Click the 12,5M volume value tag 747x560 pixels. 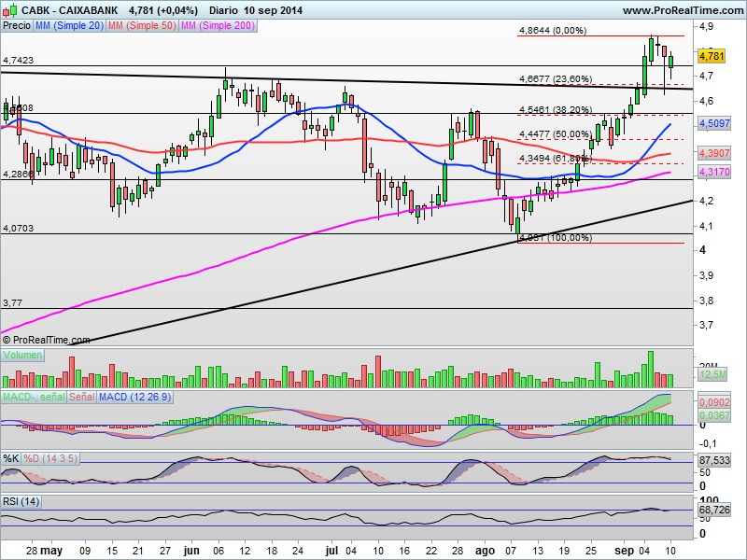[712, 375]
